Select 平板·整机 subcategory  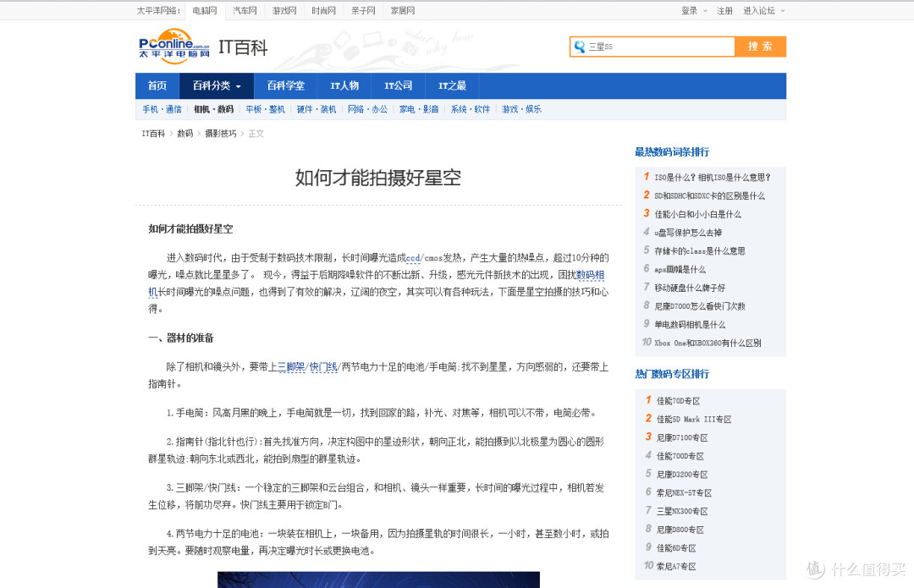coord(265,109)
